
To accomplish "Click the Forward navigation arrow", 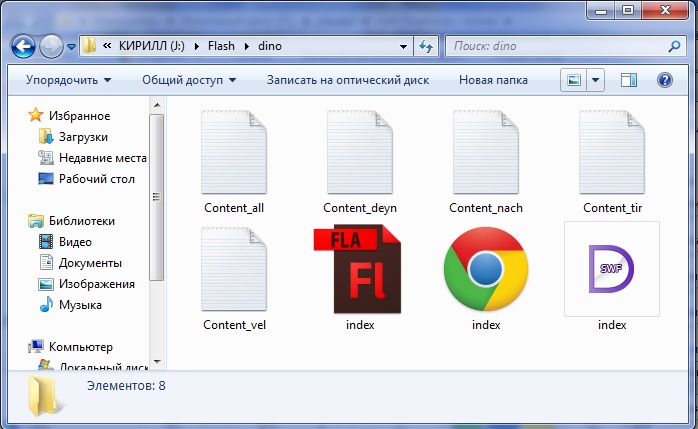I will coord(51,46).
